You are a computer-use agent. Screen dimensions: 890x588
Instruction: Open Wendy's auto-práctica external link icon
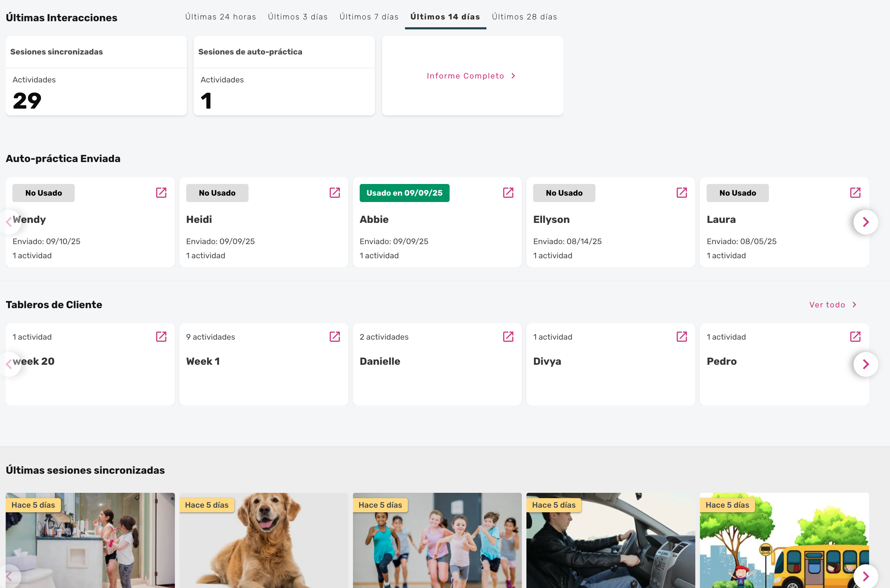pos(161,193)
